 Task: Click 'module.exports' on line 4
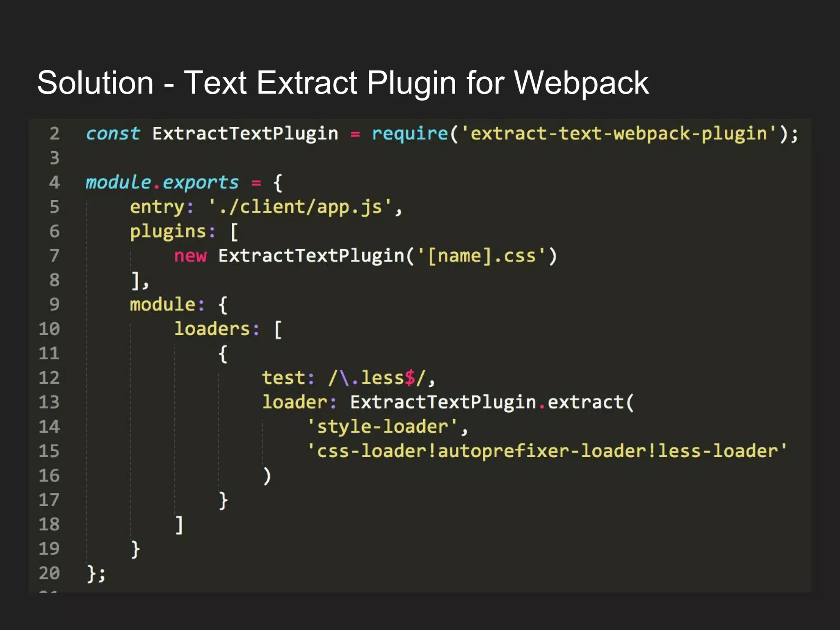[162, 183]
